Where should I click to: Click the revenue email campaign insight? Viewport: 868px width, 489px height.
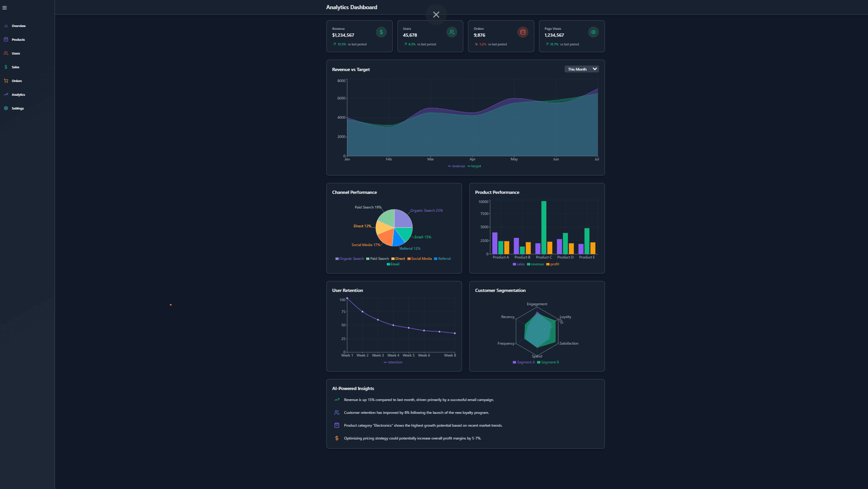(x=418, y=400)
